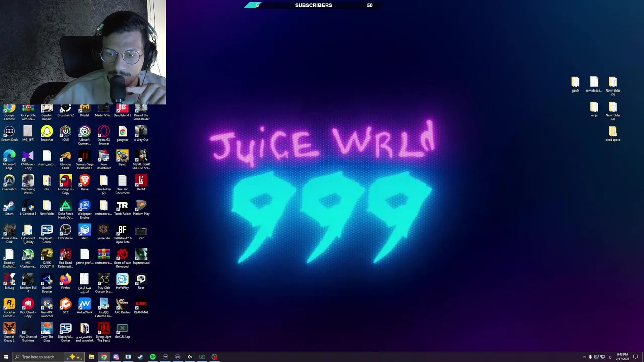Select the Plarium Play shortcut
This screenshot has height=362, width=644.
click(x=141, y=208)
